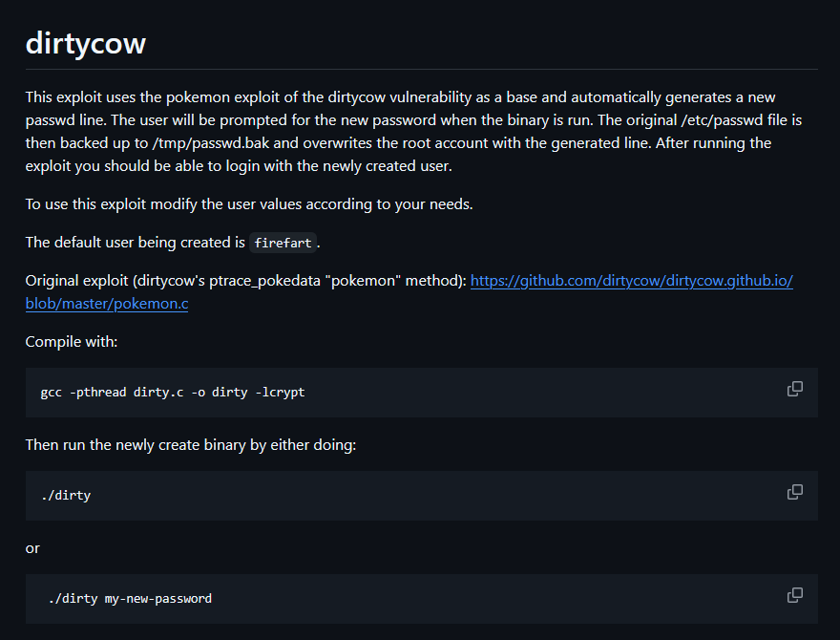Click the ./dirty code text

66,495
